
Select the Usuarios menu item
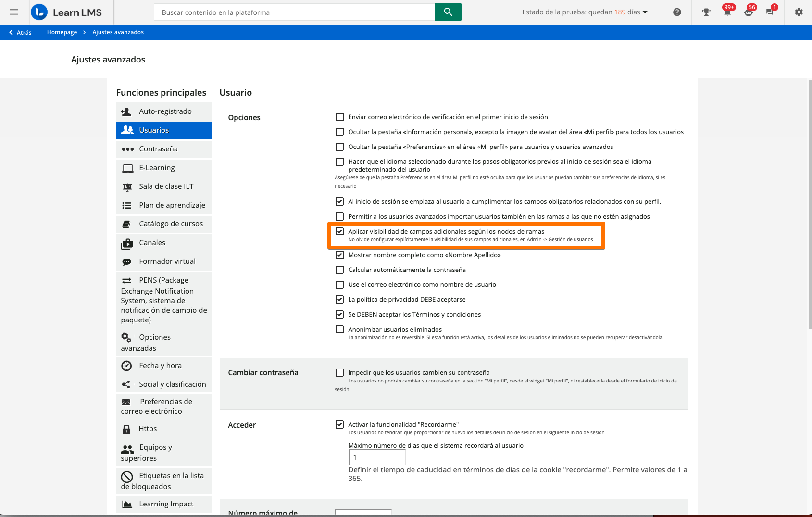(164, 130)
